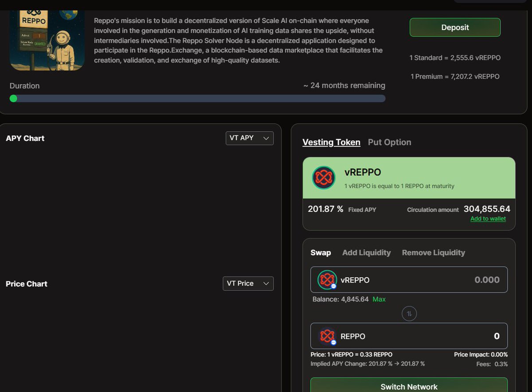Click the swap direction arrows icon
This screenshot has width=532, height=392.
point(409,314)
